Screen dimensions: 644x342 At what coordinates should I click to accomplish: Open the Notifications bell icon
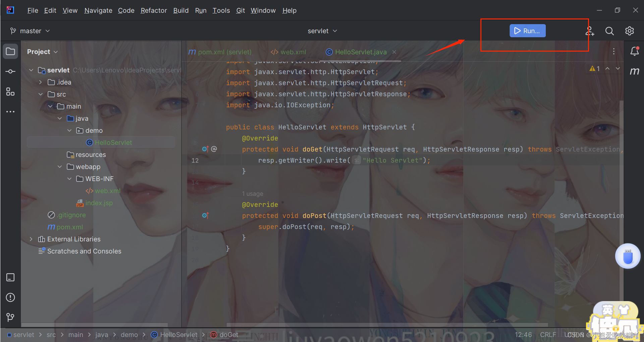tap(634, 51)
